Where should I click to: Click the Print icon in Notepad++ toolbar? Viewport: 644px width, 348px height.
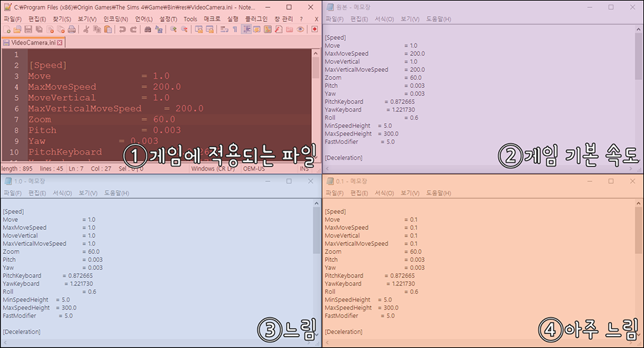(x=71, y=30)
